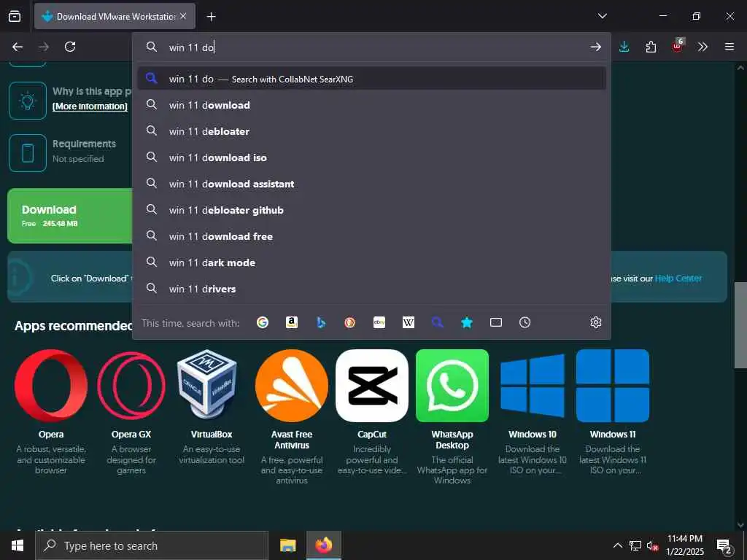Select "win 11 do — Search with CollabNet SearXNG"

click(x=371, y=79)
